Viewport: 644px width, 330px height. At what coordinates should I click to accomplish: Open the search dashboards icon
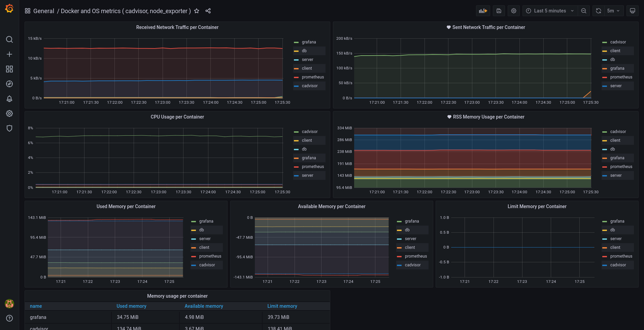tap(9, 39)
